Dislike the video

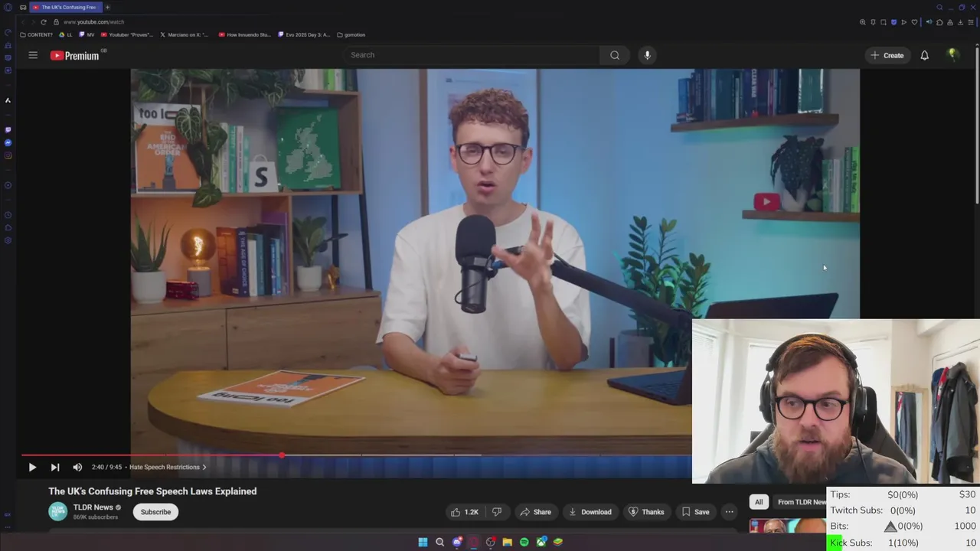coord(496,512)
